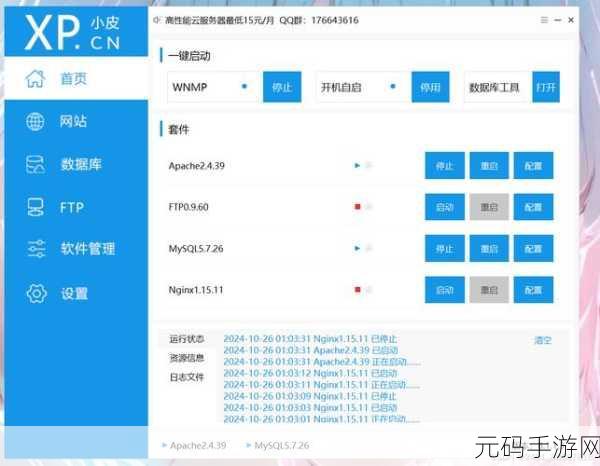
Task: Switch to the 日志文件 tab
Action: click(x=187, y=377)
